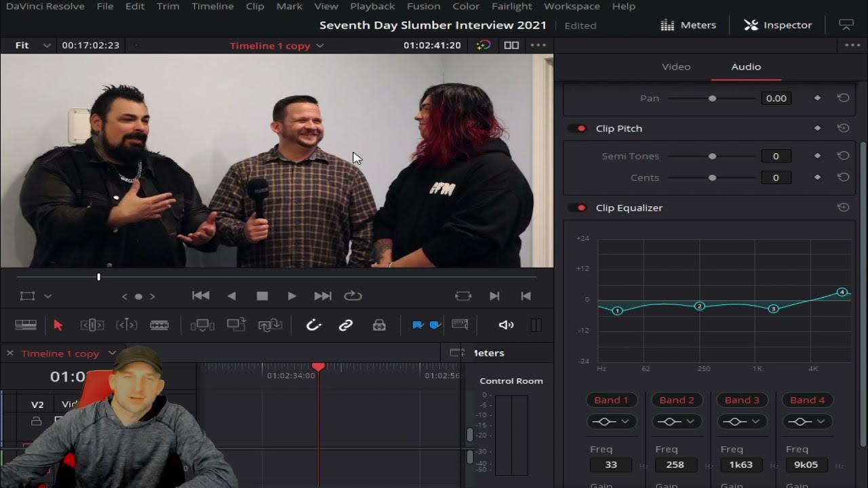Click the blue Marker icon
The height and width of the screenshot is (488, 868).
pyautogui.click(x=435, y=325)
